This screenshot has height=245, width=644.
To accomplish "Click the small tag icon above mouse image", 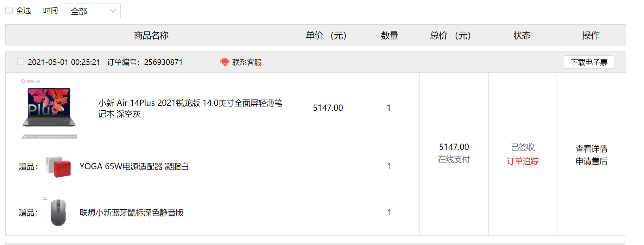I will click(45, 199).
